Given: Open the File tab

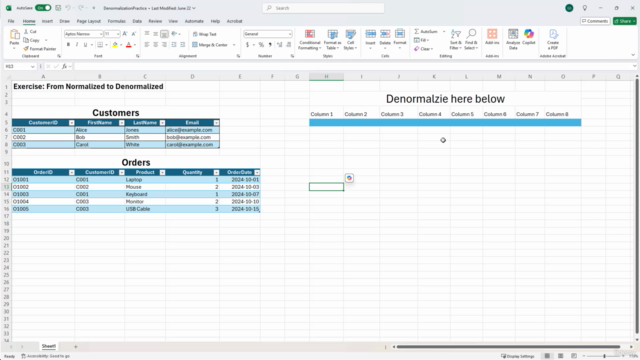Looking at the screenshot, I should click(x=11, y=21).
